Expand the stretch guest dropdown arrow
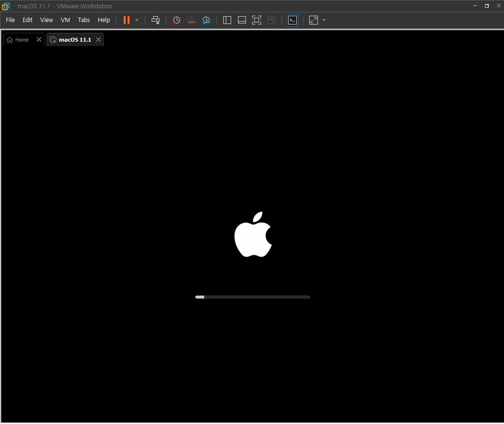504x424 pixels. 324,20
